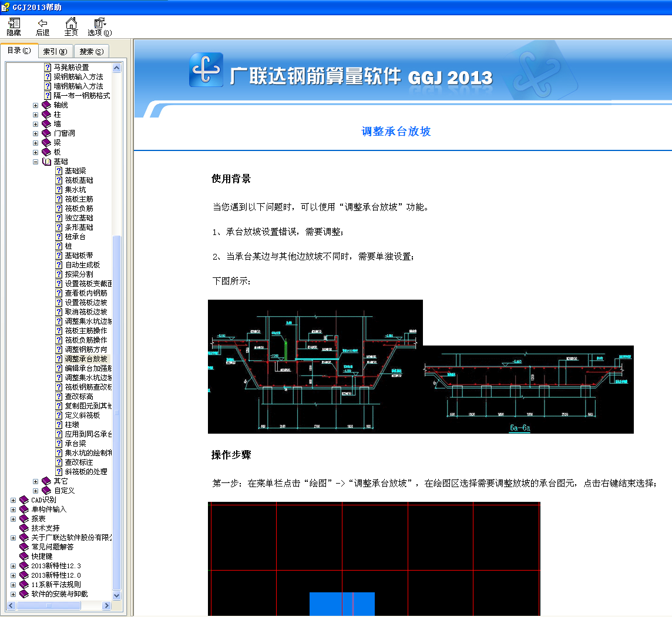Click the tree horizontal scroll-left arrow

click(x=11, y=605)
